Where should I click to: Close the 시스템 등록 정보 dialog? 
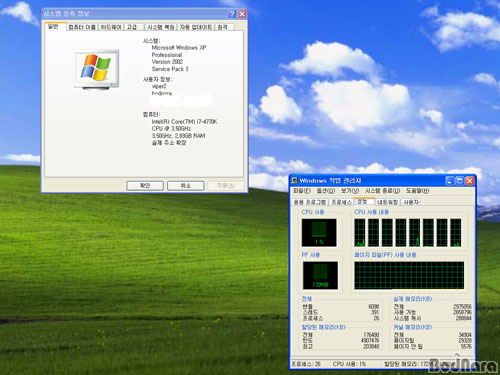[x=242, y=14]
